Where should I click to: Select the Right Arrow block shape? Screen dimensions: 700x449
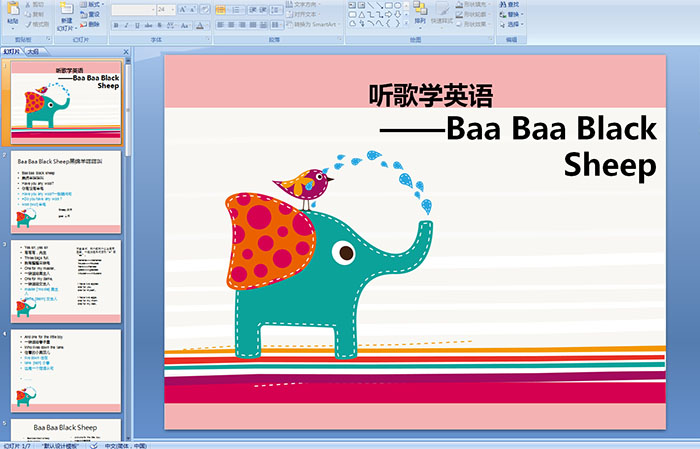point(388,15)
